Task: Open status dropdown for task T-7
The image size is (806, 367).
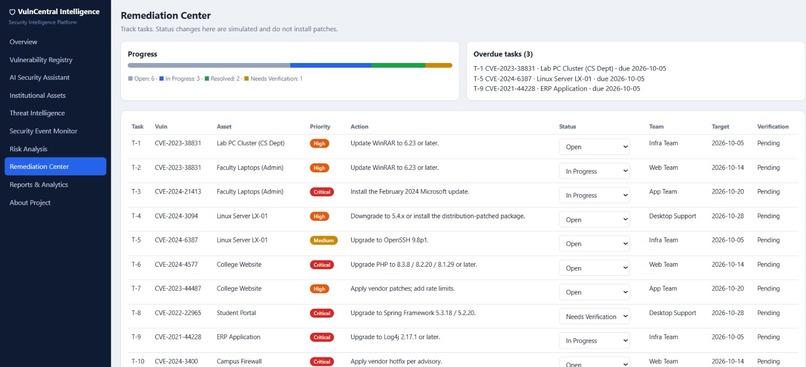Action: [595, 292]
